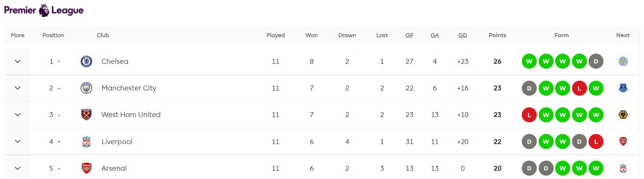Screen dimensions: 644x179
Task: Click the Premier League logo
Action: [44, 10]
